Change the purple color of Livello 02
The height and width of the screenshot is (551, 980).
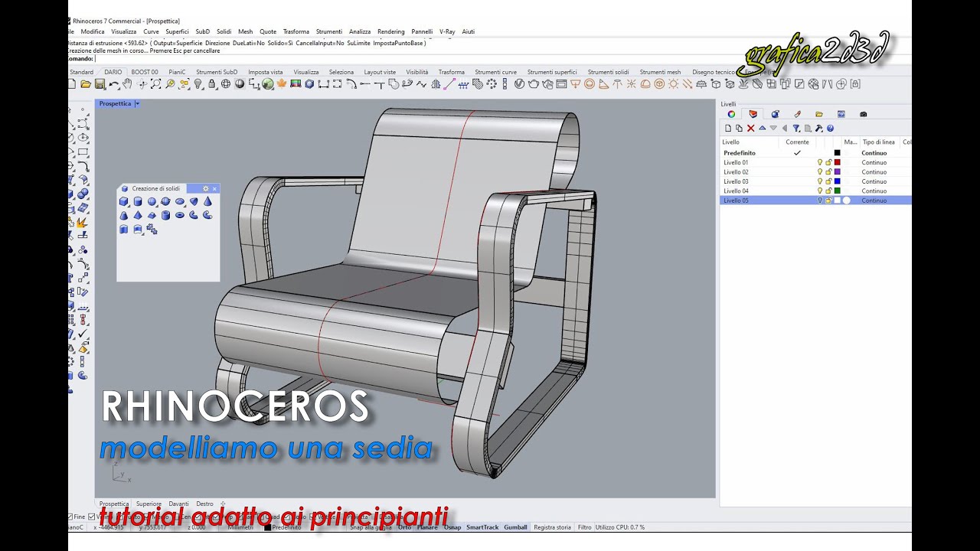click(x=837, y=171)
